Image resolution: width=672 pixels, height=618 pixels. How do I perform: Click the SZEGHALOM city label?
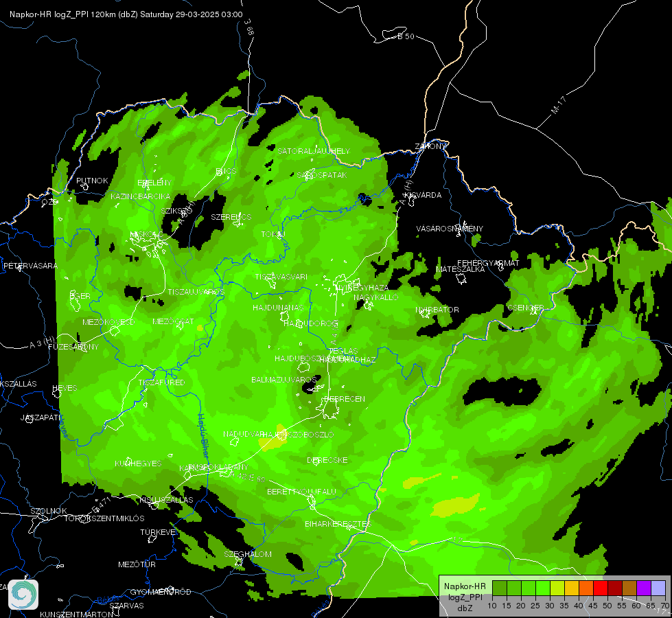click(248, 555)
